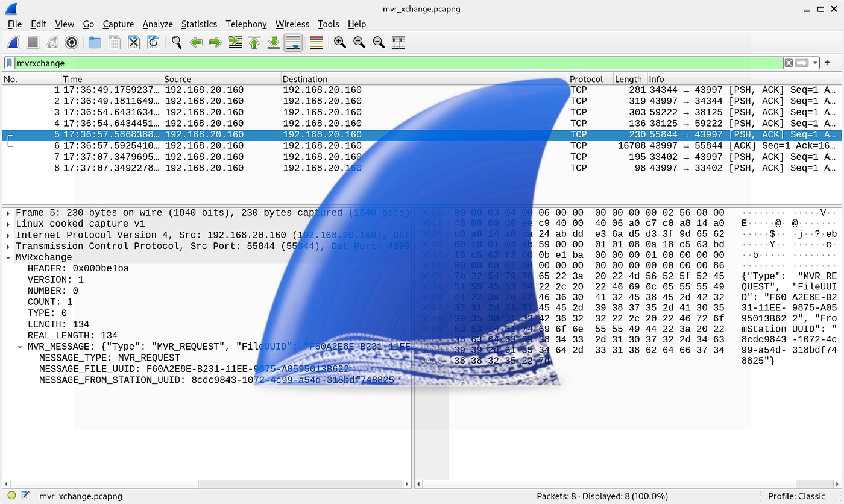Screen dimensions: 844x504
Task: Toggle auto-scroll in live capture
Action: (x=293, y=42)
